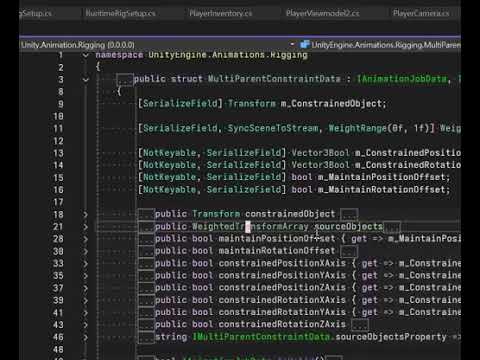Open the PlayerInventory.cs tab
The height and width of the screenshot is (360, 480).
pos(221,13)
